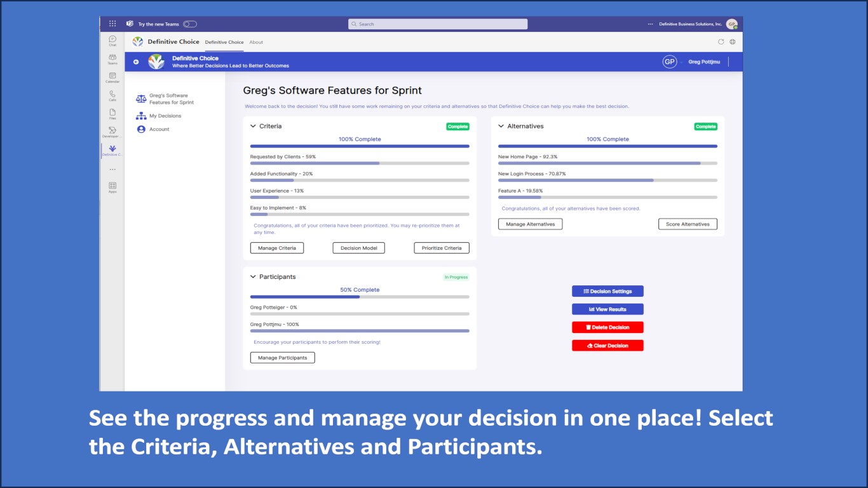Open Files in the Teams sidebar
Screen dimensions: 868x488
click(x=112, y=114)
